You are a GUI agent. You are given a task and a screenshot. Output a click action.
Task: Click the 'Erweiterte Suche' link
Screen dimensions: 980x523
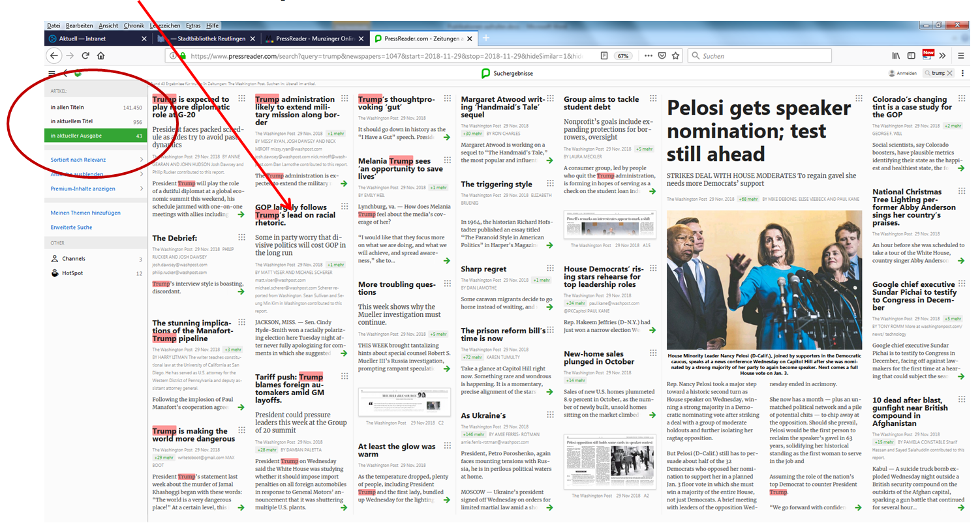tap(71, 228)
